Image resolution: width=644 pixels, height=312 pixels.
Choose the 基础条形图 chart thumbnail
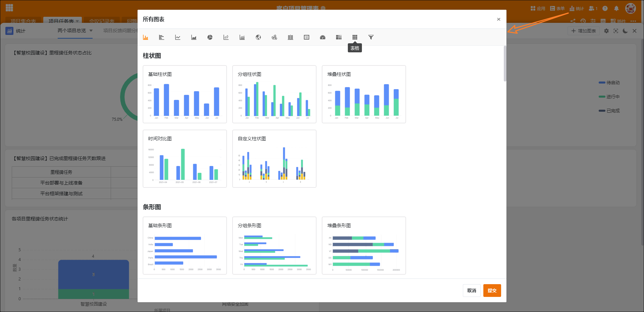point(185,246)
